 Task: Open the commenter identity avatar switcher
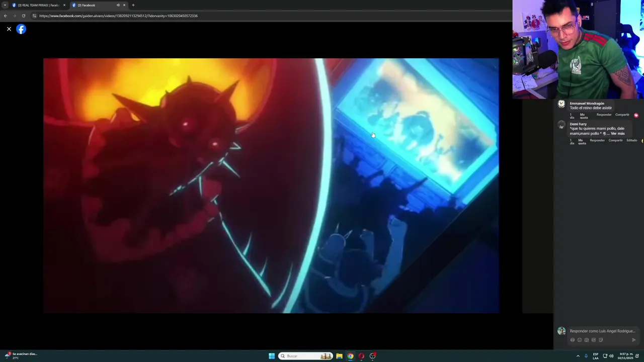(561, 331)
